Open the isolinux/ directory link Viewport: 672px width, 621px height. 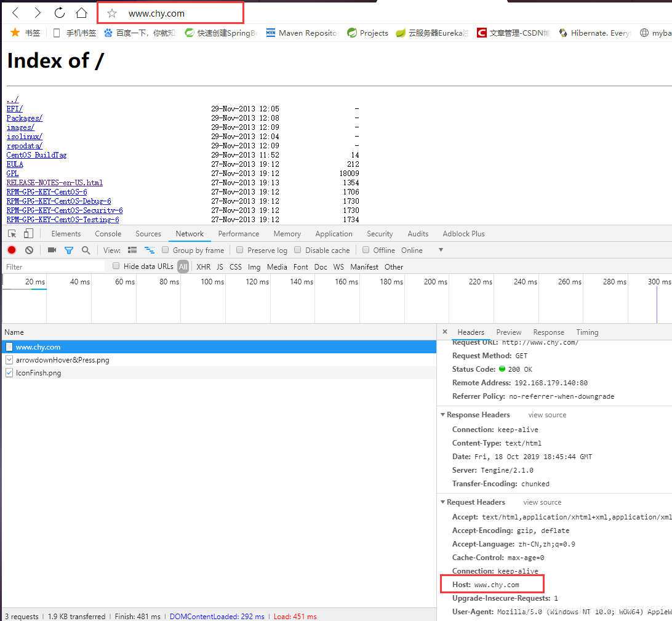[x=25, y=136]
